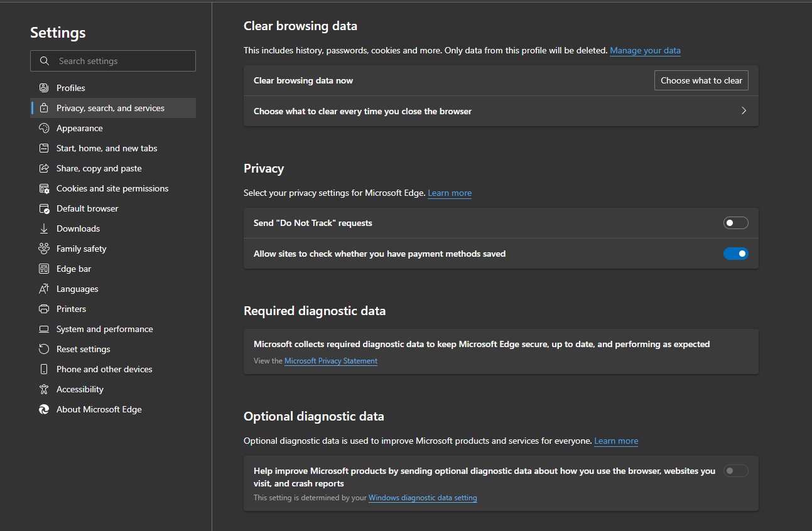This screenshot has width=812, height=531.
Task: Enable Send "Do Not Track" requests toggle
Action: [x=736, y=223]
